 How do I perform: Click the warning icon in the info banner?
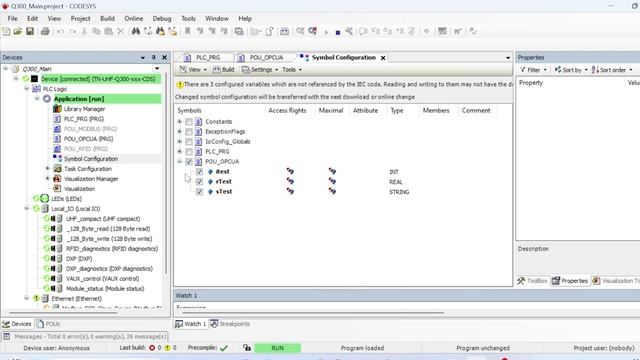click(180, 84)
